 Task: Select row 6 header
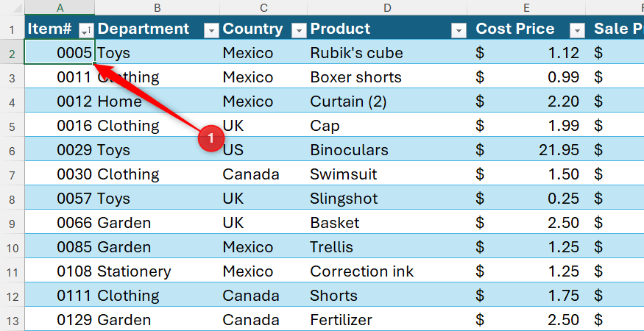[x=12, y=150]
